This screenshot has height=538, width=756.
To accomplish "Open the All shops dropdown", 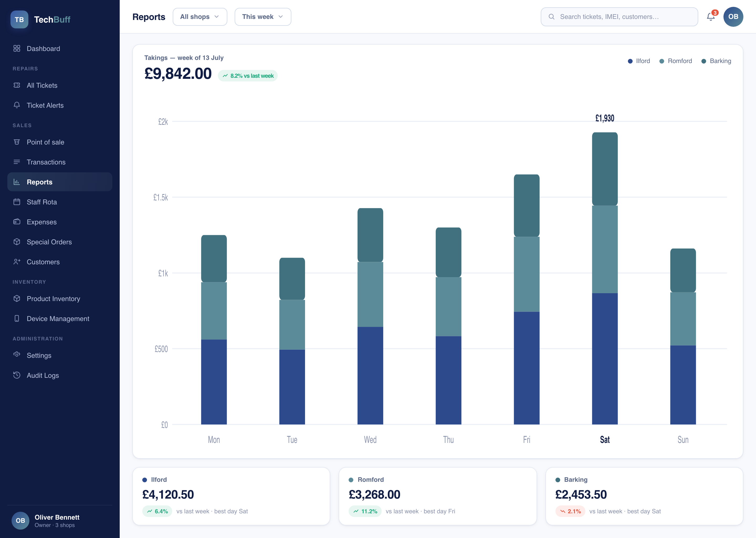I will coord(200,17).
